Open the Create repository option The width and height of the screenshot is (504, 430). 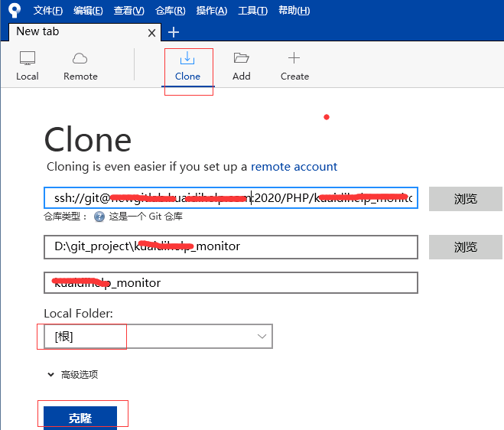tap(294, 66)
